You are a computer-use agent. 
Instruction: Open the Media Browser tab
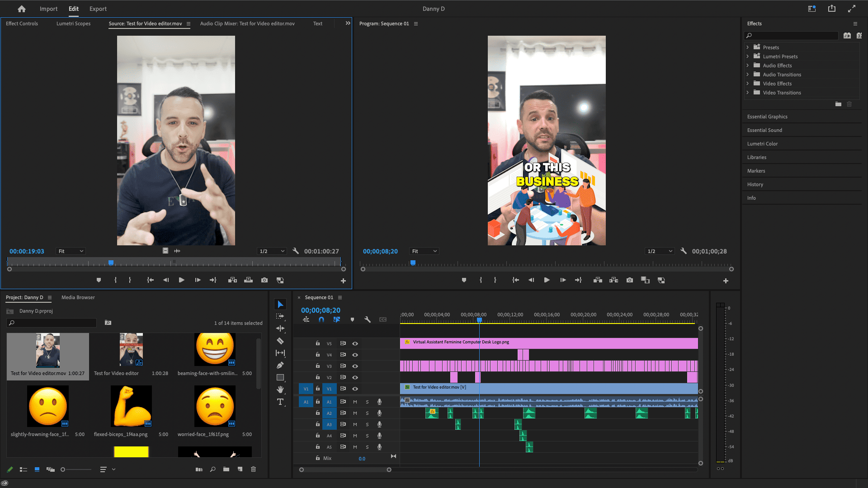(78, 297)
